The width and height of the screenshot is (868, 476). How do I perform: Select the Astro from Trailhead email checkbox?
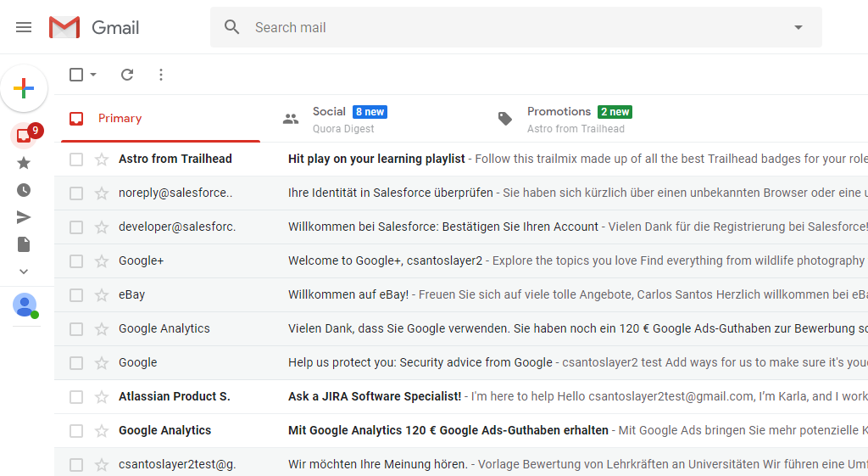[76, 160]
